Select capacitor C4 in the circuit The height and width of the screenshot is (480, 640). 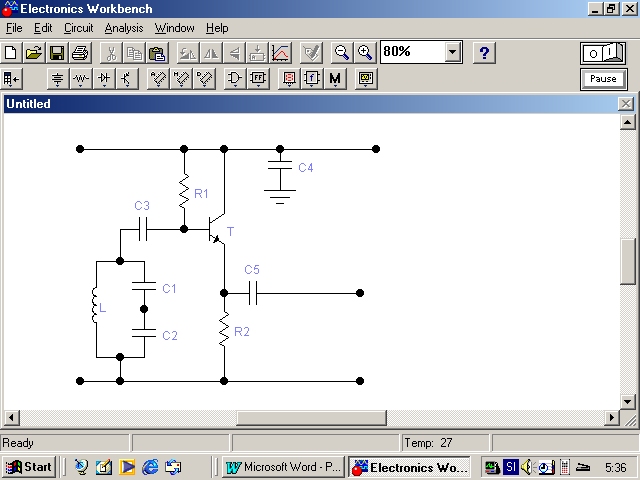coord(280,165)
